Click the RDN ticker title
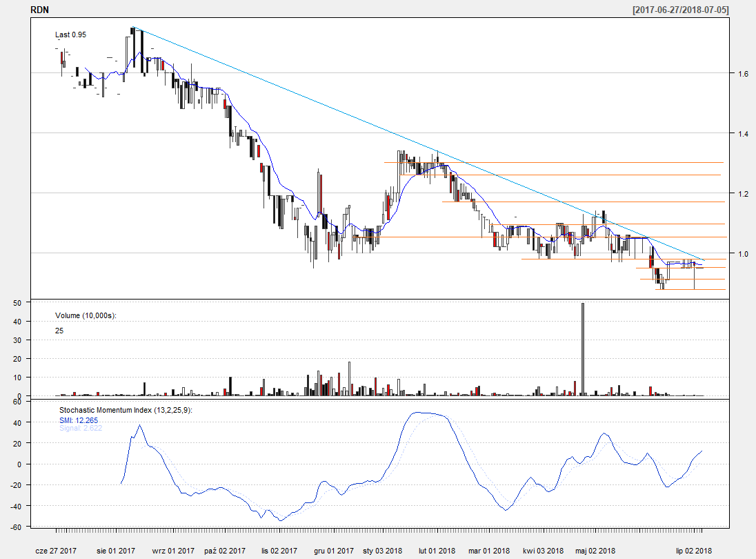This screenshot has height=559, width=756. [39, 10]
